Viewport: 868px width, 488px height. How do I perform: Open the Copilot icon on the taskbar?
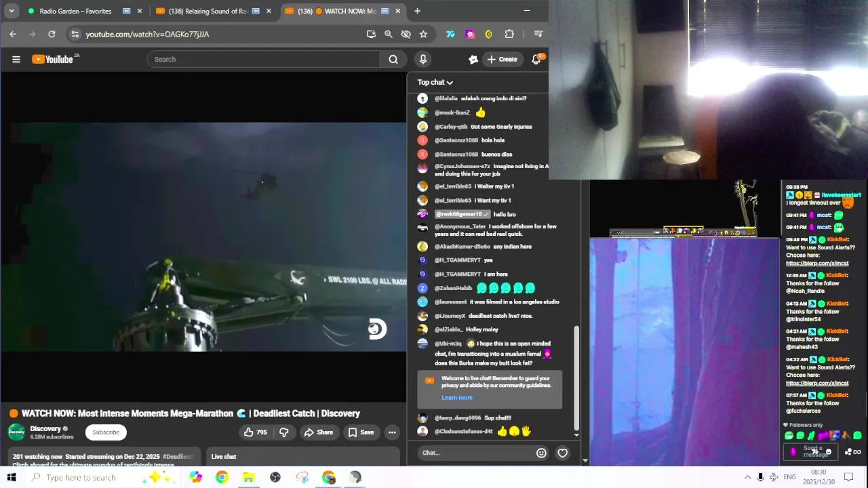coord(196,477)
